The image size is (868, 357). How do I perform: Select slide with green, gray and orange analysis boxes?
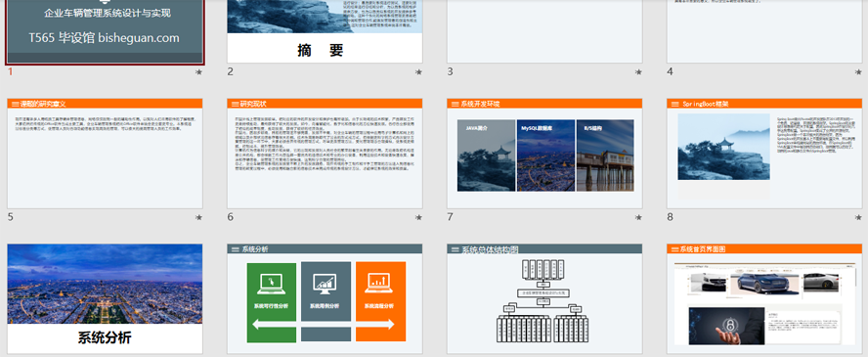pyautogui.click(x=325, y=299)
